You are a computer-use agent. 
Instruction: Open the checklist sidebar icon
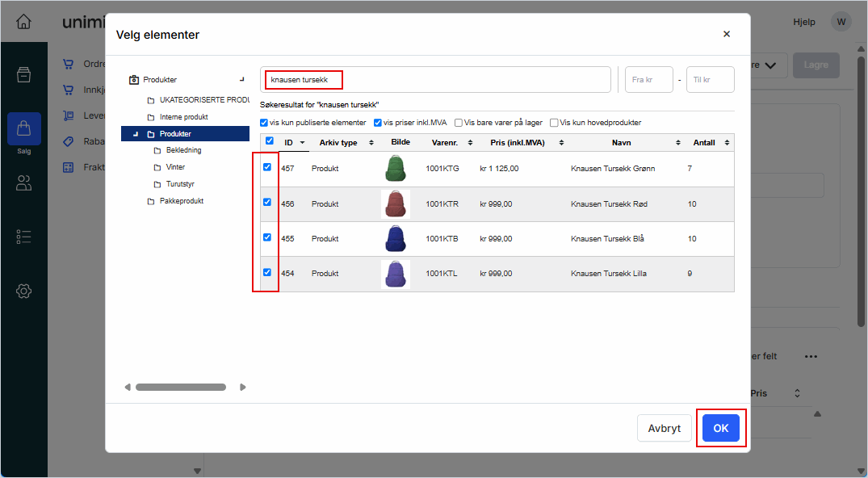tap(23, 237)
